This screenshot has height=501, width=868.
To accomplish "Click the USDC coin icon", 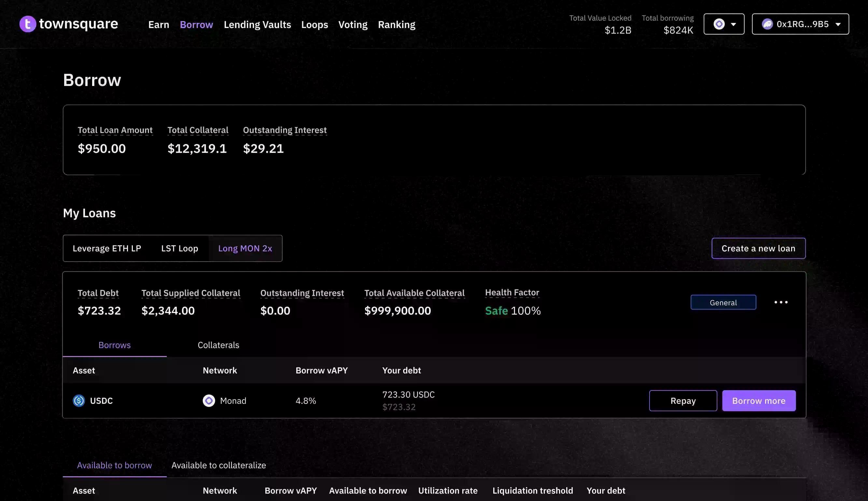I will (79, 401).
